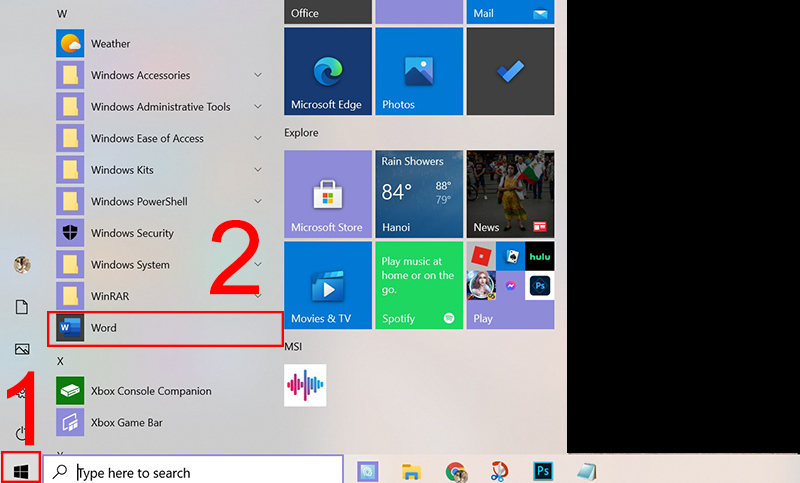The width and height of the screenshot is (800, 483).
Task: Open the Photoshop Express icon in Play tile
Action: coord(540,286)
